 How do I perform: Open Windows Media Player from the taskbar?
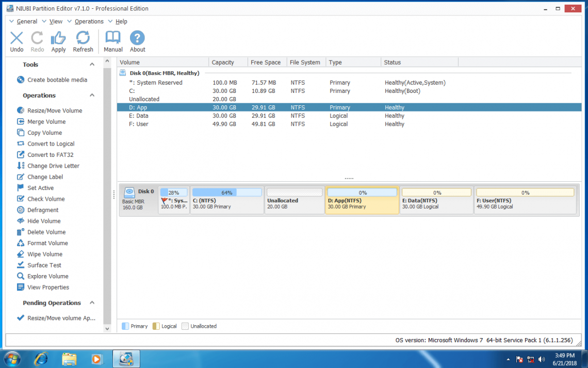pyautogui.click(x=97, y=359)
